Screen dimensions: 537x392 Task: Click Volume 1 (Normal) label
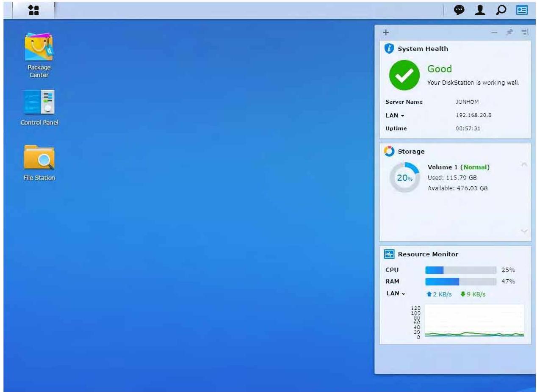coord(459,167)
